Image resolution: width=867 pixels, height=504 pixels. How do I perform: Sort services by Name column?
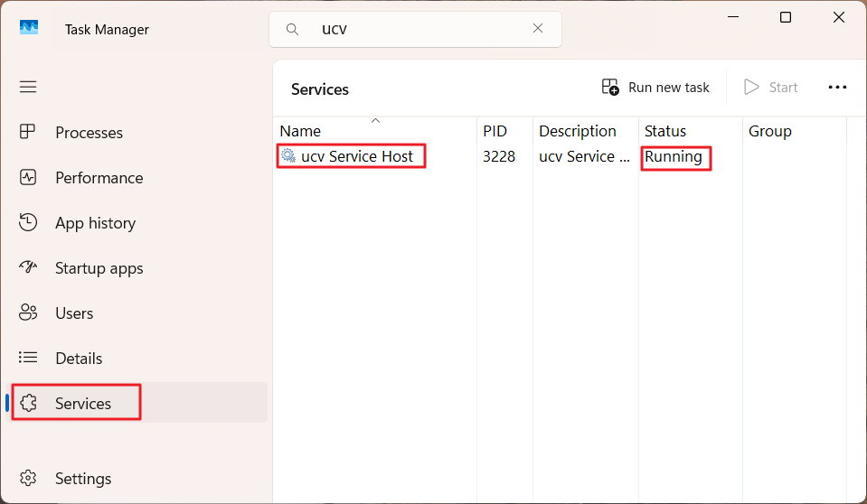pyautogui.click(x=300, y=131)
